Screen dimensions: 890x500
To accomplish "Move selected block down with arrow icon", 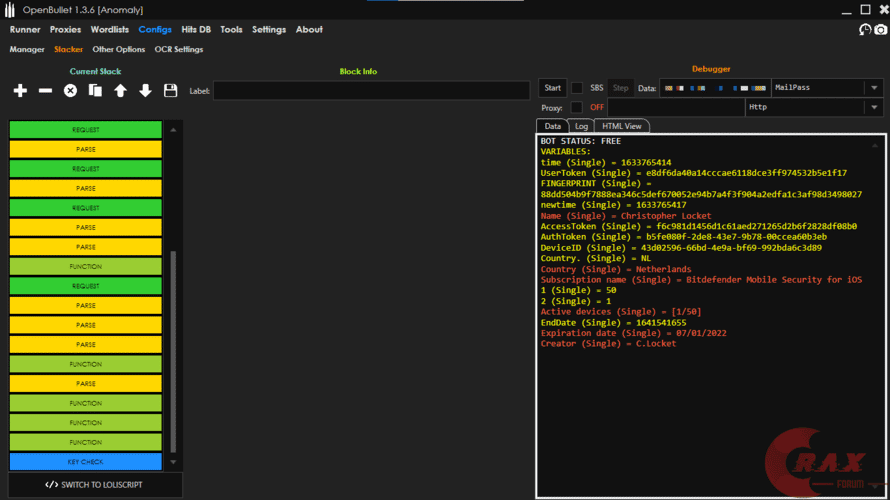I will pyautogui.click(x=145, y=91).
